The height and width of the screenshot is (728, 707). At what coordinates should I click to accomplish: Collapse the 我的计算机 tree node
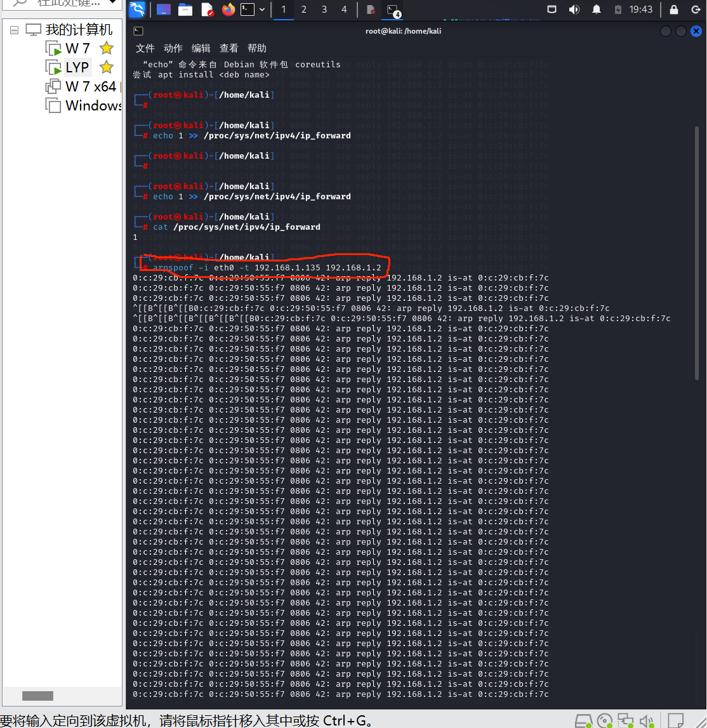15,30
